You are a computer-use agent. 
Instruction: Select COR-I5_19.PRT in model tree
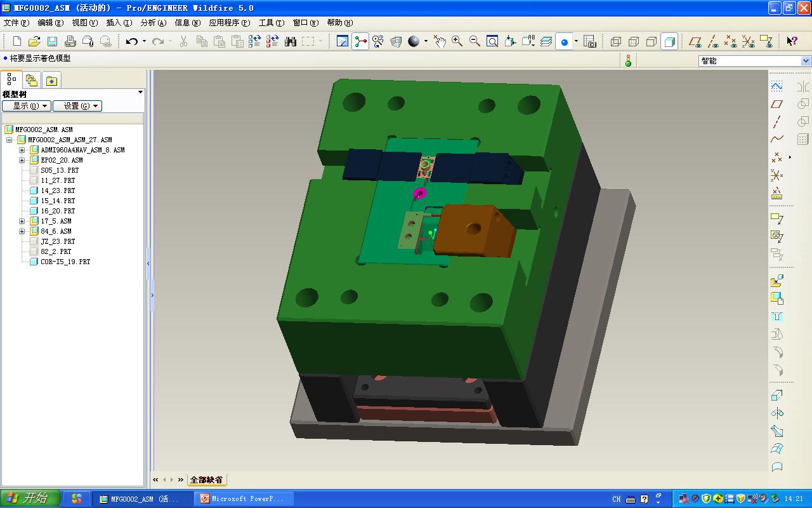coord(65,262)
